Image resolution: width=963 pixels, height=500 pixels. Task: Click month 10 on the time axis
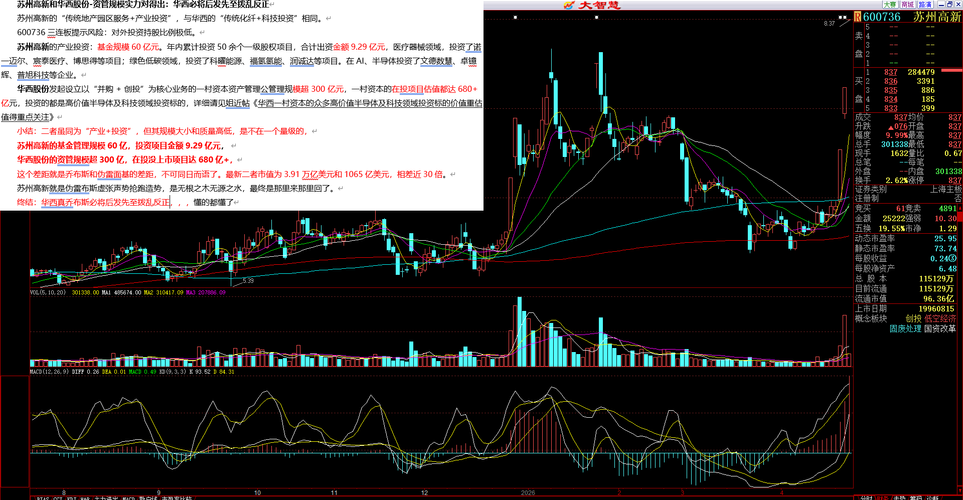click(257, 493)
